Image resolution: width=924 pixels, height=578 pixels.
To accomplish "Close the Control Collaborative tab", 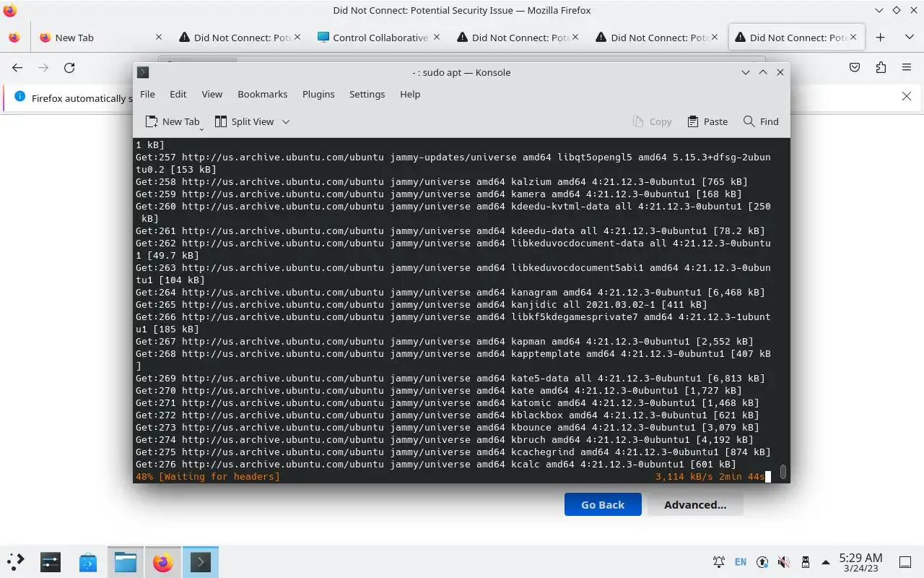I will point(437,37).
